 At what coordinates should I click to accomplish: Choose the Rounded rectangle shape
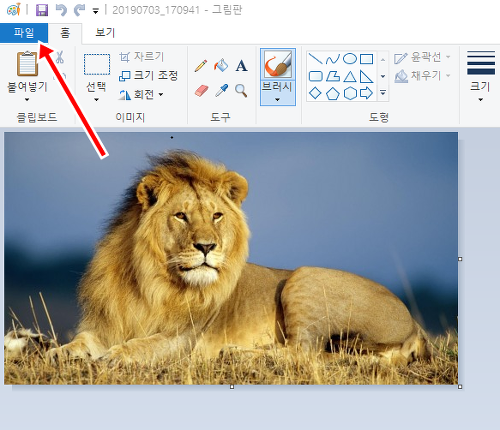click(x=315, y=76)
